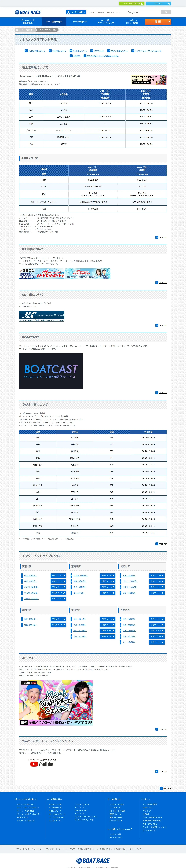Open レース場・チケットショップ navigation menu
The image size is (186, 868).
point(106,22)
